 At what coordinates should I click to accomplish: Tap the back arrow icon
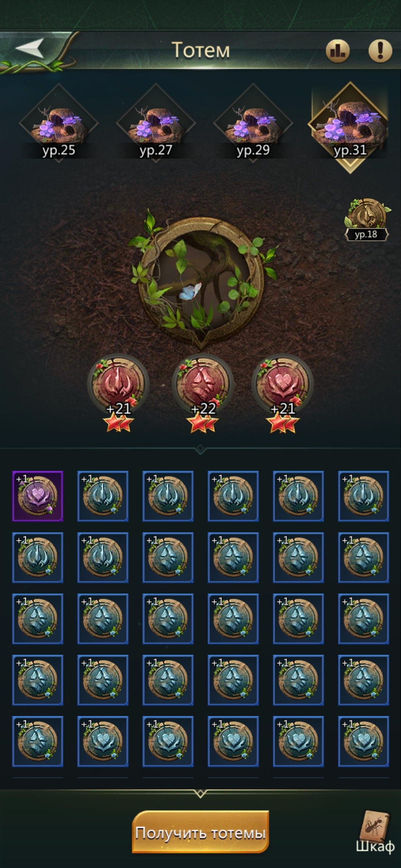[30, 48]
